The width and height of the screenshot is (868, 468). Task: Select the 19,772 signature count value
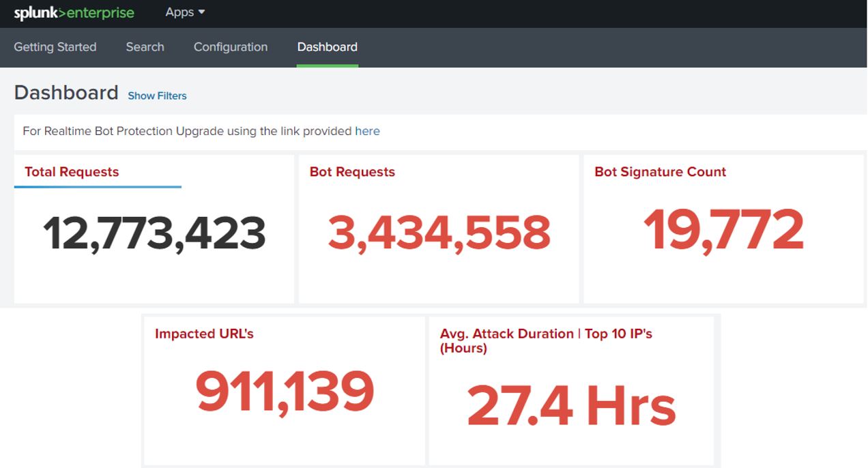click(723, 230)
